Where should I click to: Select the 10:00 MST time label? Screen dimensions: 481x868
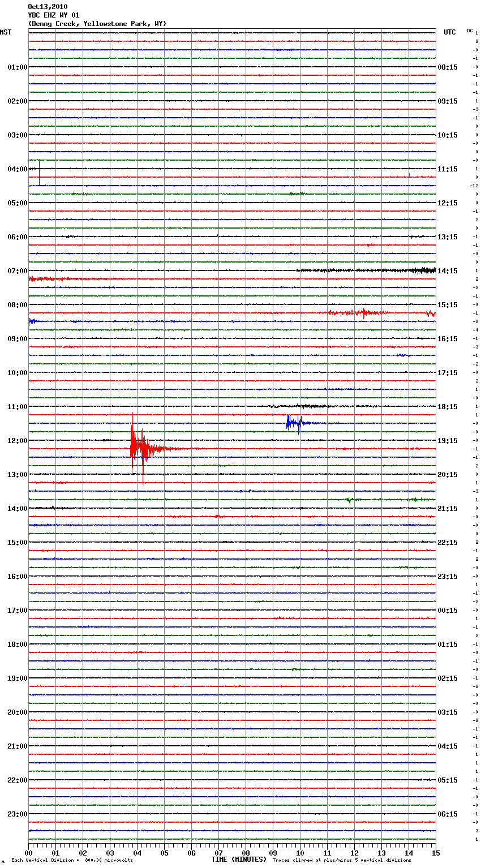[18, 373]
